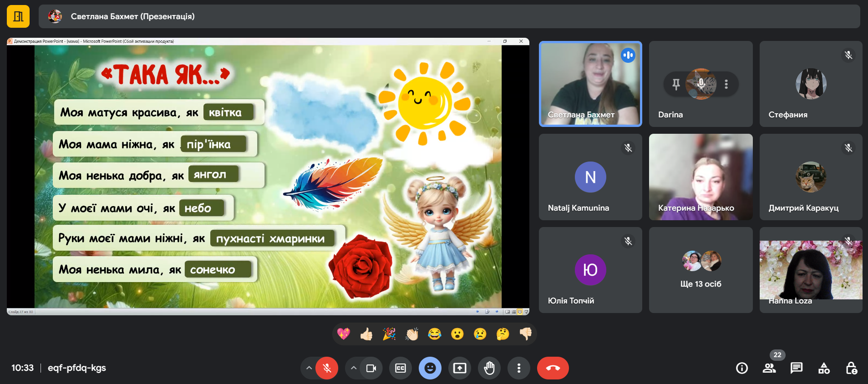
Task: Open host controls lock icon
Action: click(851, 368)
